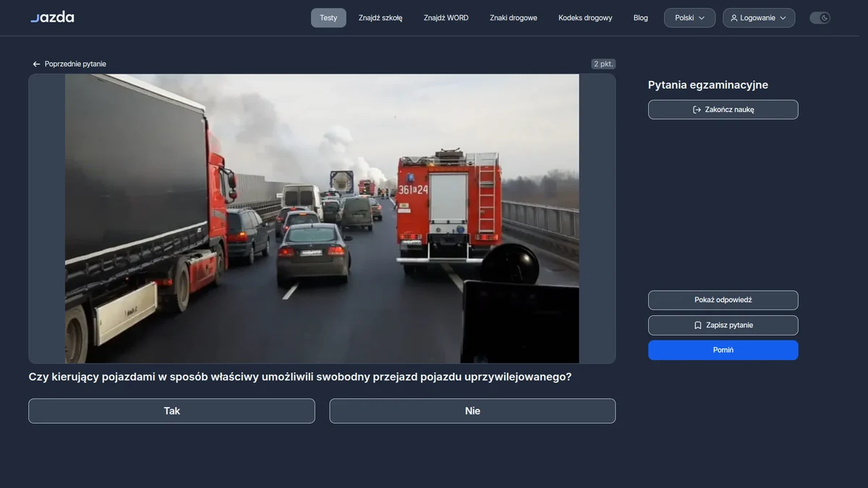Answer Nie to the question

pos(472,411)
